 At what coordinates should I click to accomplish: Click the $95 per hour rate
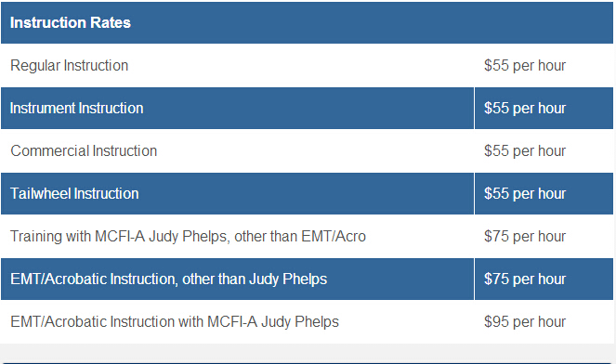tap(525, 322)
